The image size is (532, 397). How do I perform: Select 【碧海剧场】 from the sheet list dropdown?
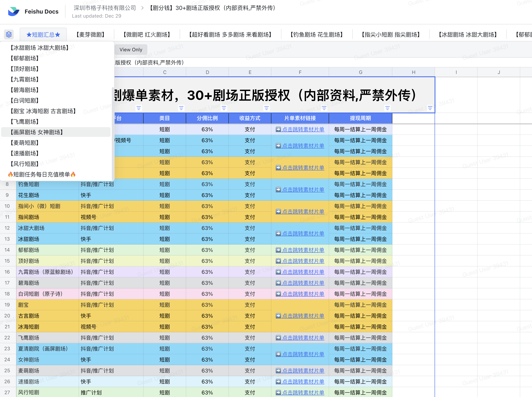25,90
